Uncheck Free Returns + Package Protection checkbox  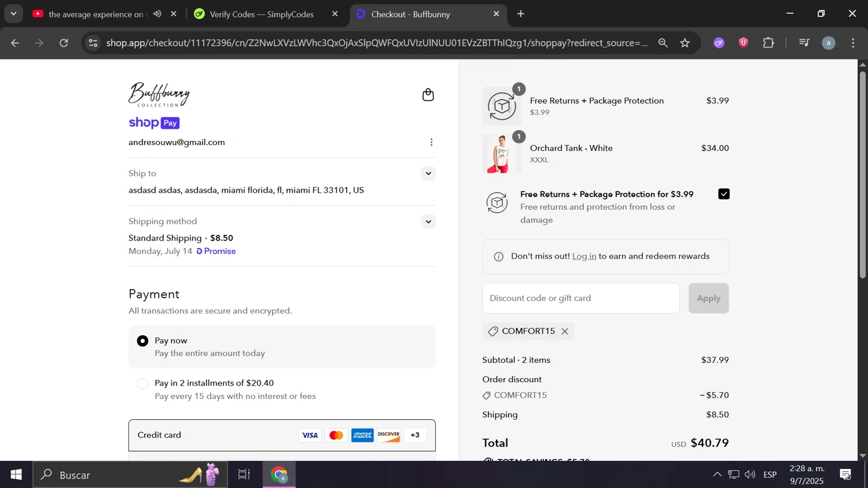tap(724, 194)
